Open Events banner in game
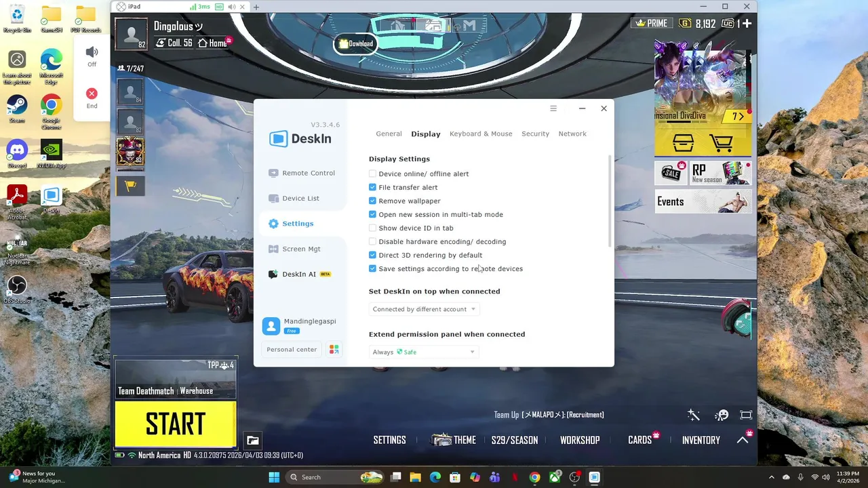This screenshot has width=868, height=488. pyautogui.click(x=703, y=201)
